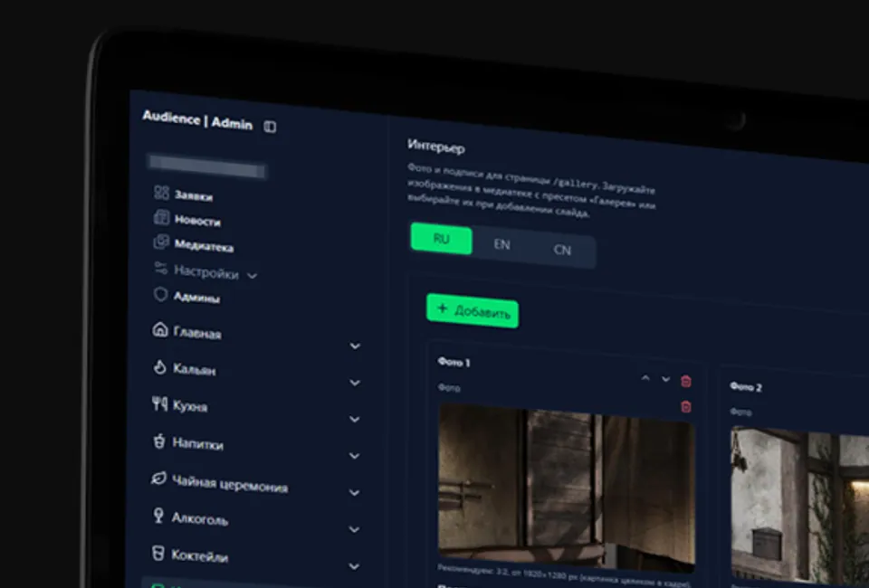Click the green Добавить button
Screen dimensions: 869x588
pos(473,310)
